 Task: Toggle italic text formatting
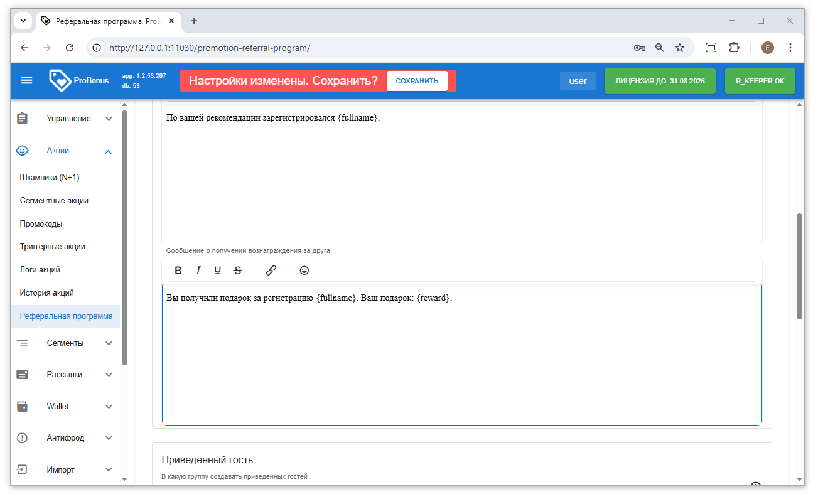198,271
